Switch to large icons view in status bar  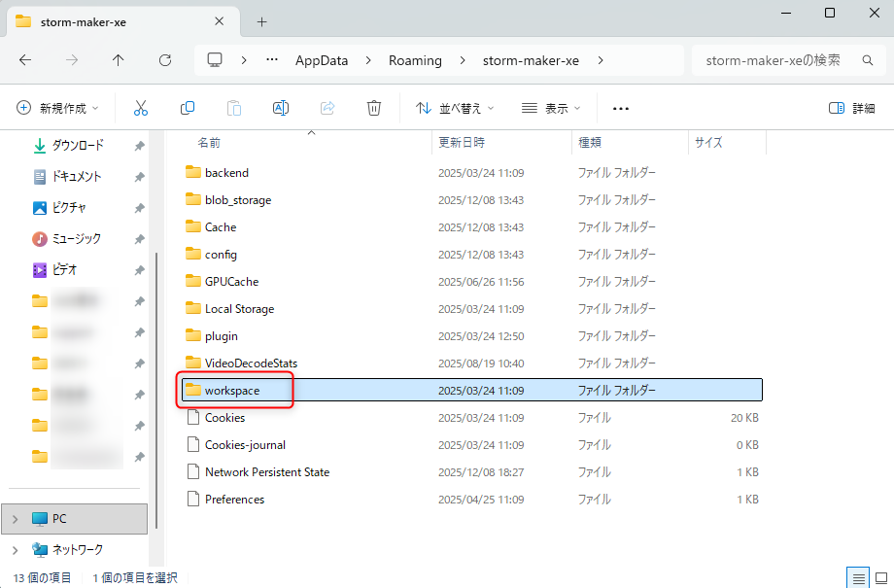click(880, 578)
